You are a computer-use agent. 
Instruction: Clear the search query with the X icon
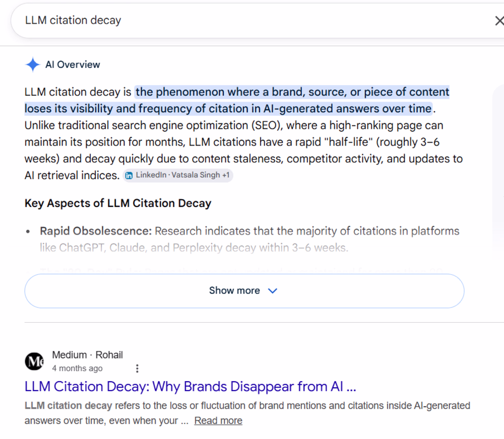pyautogui.click(x=499, y=21)
